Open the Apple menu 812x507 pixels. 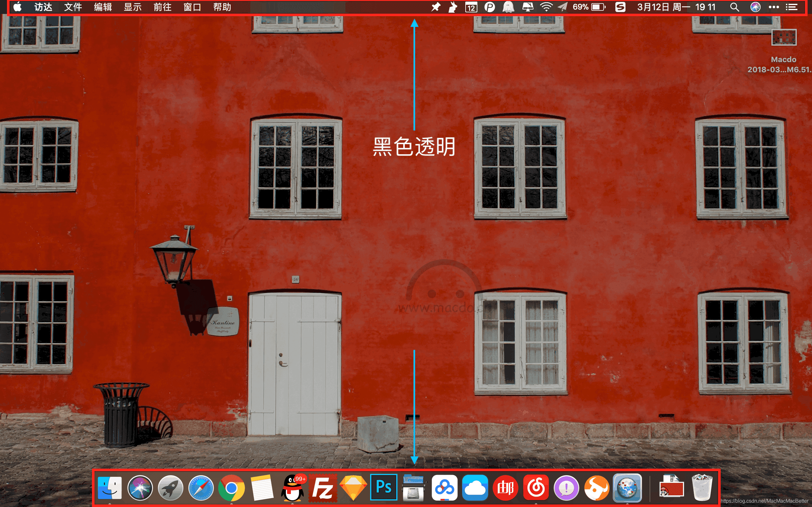17,7
